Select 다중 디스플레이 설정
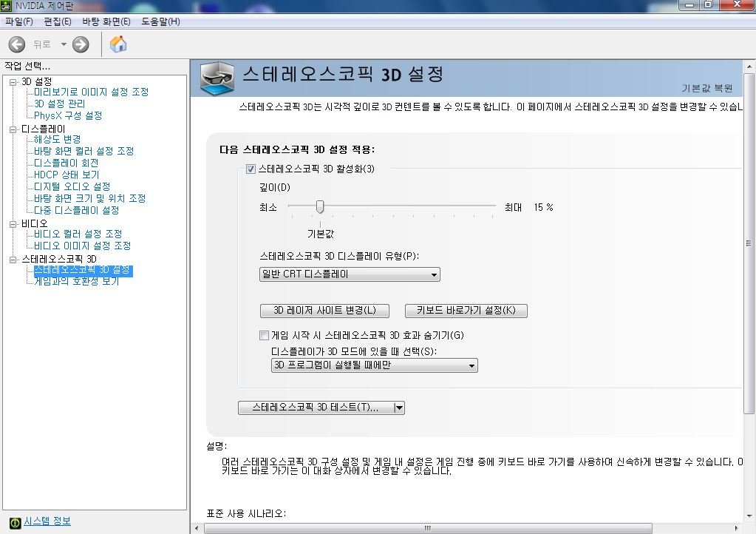Image resolution: width=756 pixels, height=534 pixels. 77,210
